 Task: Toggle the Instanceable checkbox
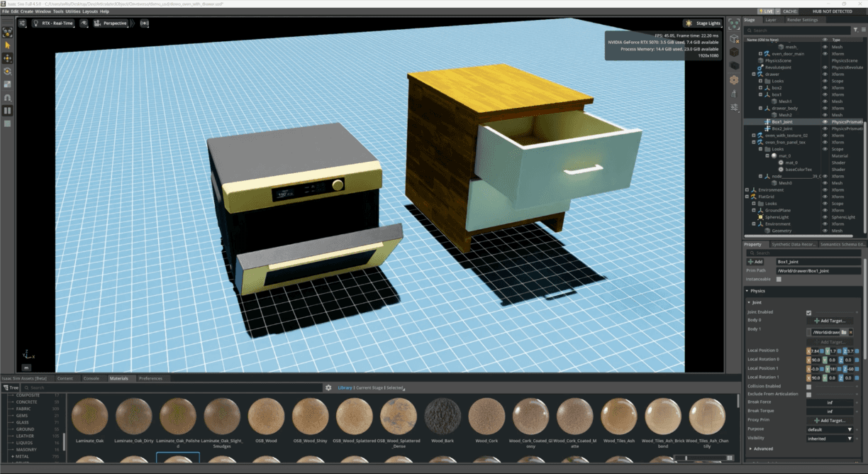(x=779, y=279)
